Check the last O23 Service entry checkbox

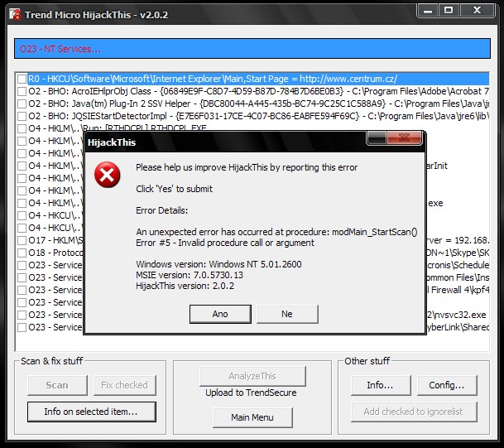[22, 327]
